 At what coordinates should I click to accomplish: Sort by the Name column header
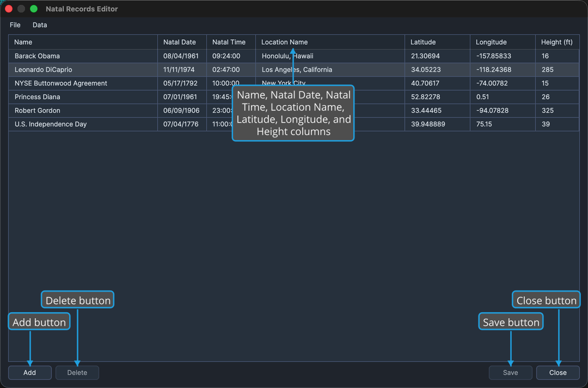[83, 42]
